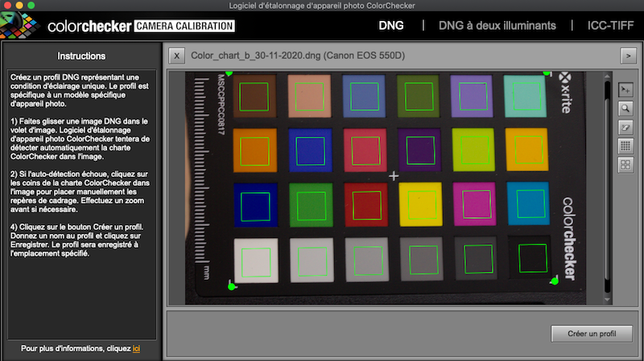The image size is (644, 361).
Task: Click the peach light-skin color patch
Action: (309, 96)
